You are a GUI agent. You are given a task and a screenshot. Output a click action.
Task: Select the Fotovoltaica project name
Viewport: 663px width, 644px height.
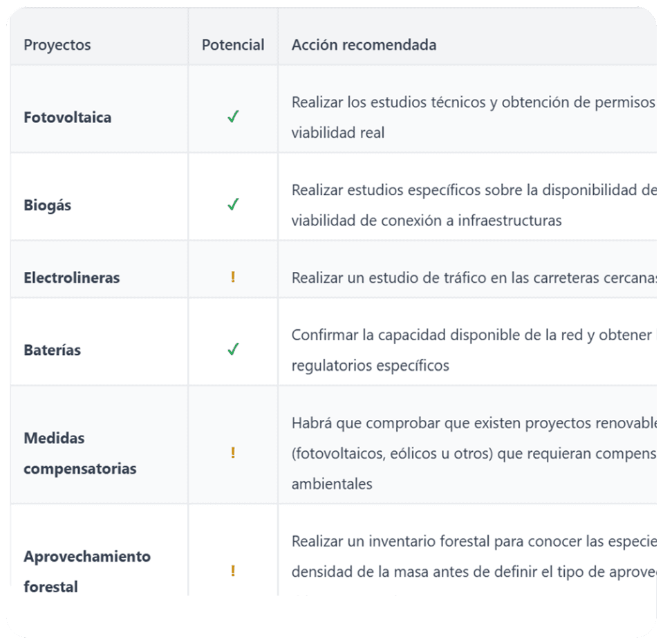(x=68, y=117)
